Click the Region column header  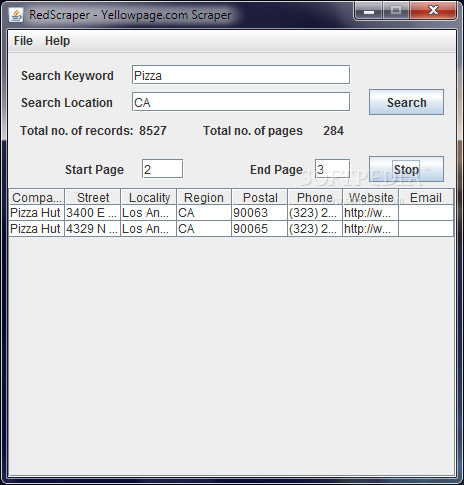click(204, 197)
